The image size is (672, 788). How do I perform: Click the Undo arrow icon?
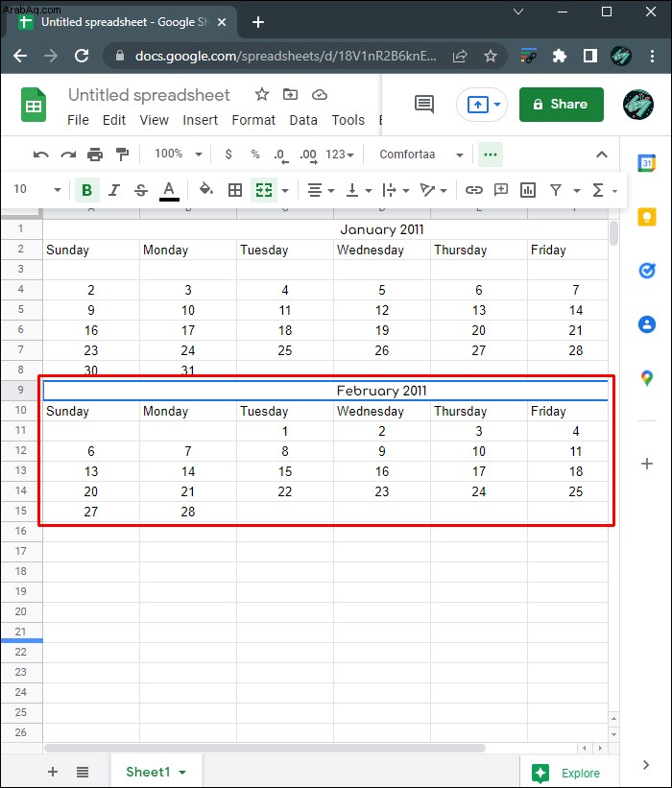(x=40, y=155)
